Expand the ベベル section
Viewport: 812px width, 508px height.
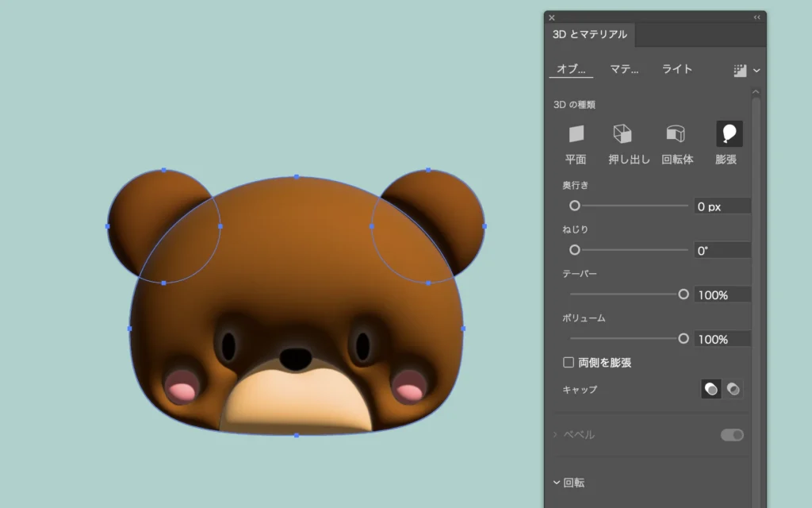click(556, 435)
